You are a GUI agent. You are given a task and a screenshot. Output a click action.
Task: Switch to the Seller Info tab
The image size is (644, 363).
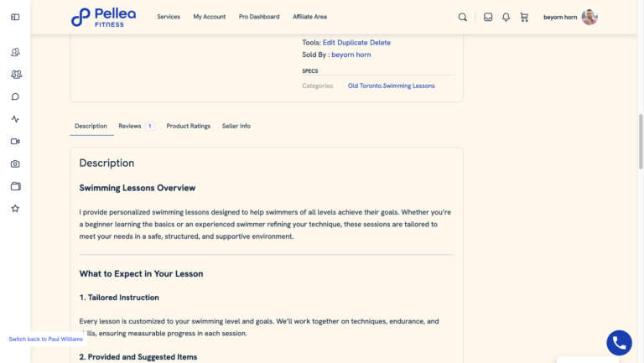tap(236, 126)
